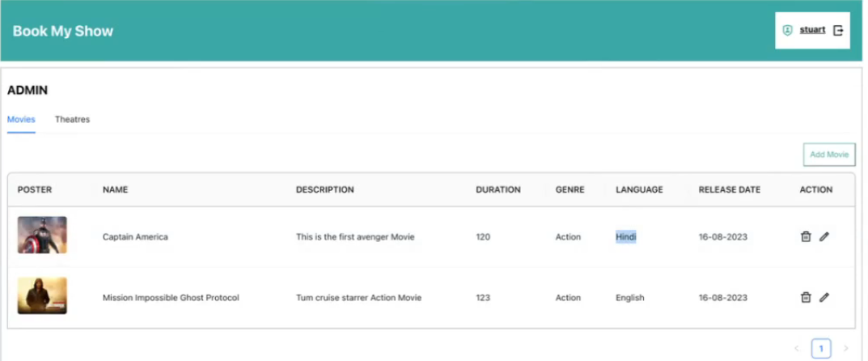The image size is (868, 361).
Task: Open the stuart profile link
Action: click(x=812, y=30)
